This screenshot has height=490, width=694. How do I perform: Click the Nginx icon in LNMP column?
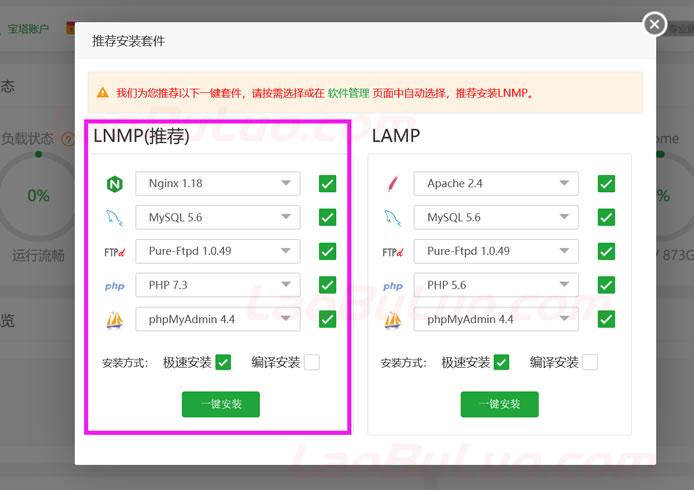[x=114, y=184]
